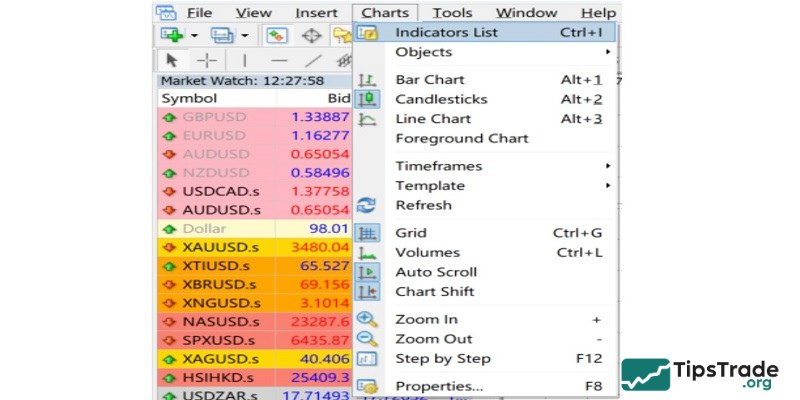Viewport: 800px width, 400px height.
Task: Choose Indicators List from Charts menu
Action: 446,32
